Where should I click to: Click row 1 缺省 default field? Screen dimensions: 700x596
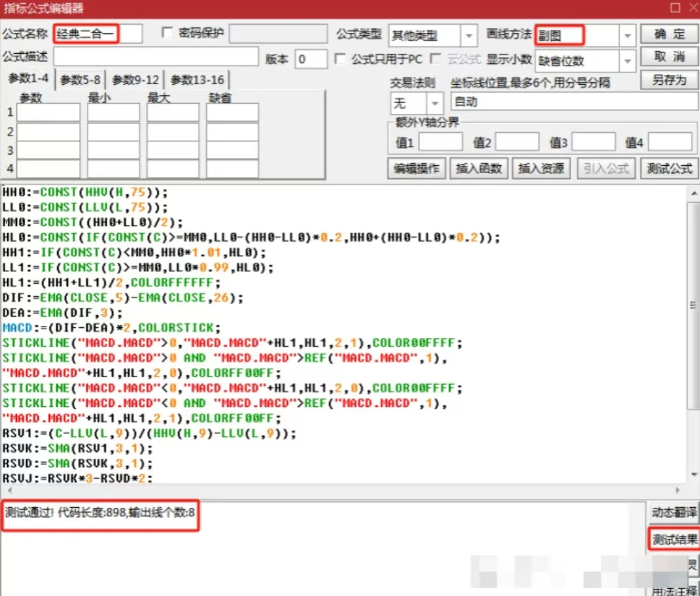232,113
